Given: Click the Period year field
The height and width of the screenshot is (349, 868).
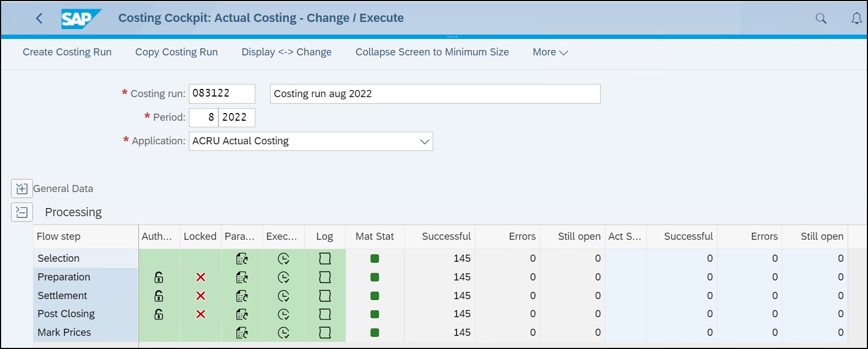Looking at the screenshot, I should pyautogui.click(x=237, y=117).
